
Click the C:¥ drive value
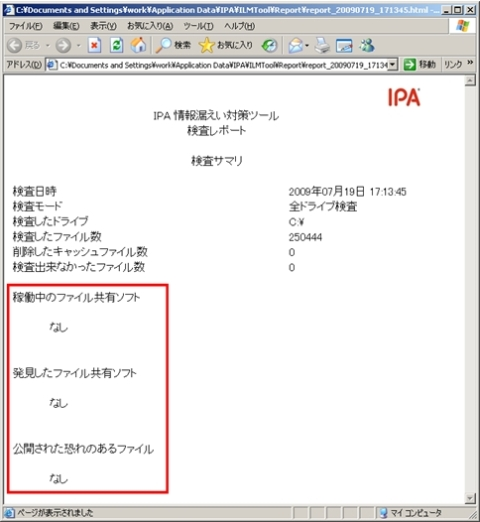(296, 222)
